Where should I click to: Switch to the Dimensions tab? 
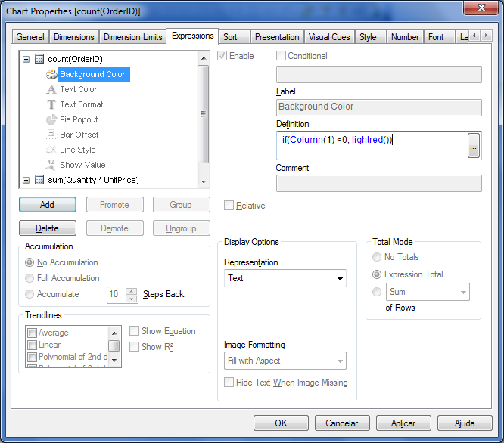click(x=74, y=37)
